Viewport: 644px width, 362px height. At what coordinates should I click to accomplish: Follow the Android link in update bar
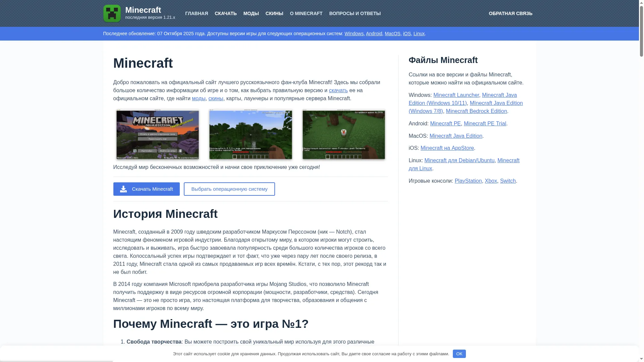[x=374, y=34]
